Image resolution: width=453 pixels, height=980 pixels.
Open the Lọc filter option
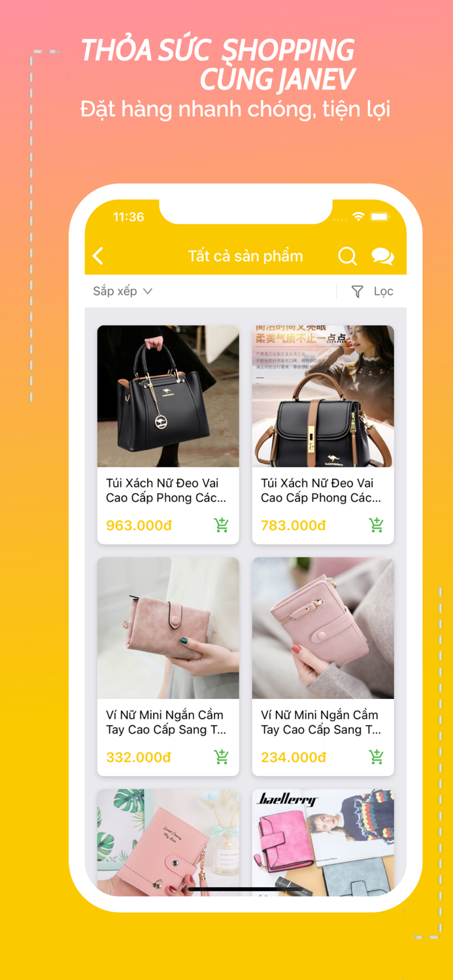click(384, 291)
